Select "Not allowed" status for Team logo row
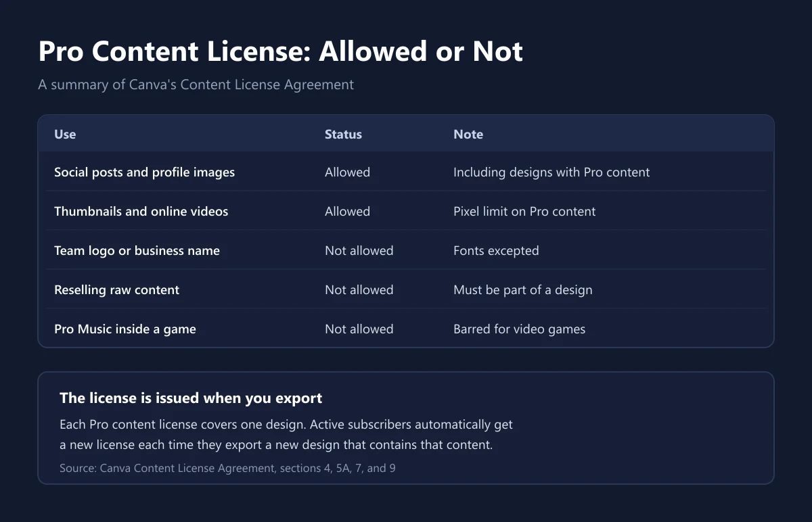The image size is (812, 522). click(359, 250)
